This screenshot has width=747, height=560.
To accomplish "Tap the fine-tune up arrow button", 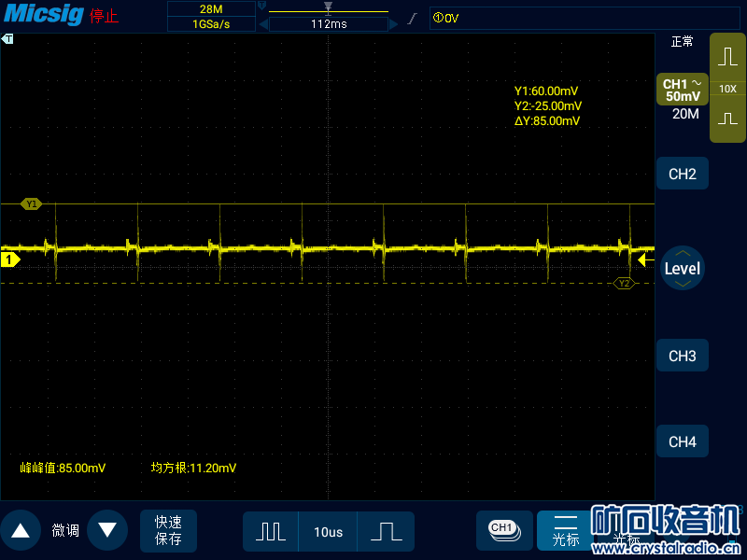I will point(21,530).
